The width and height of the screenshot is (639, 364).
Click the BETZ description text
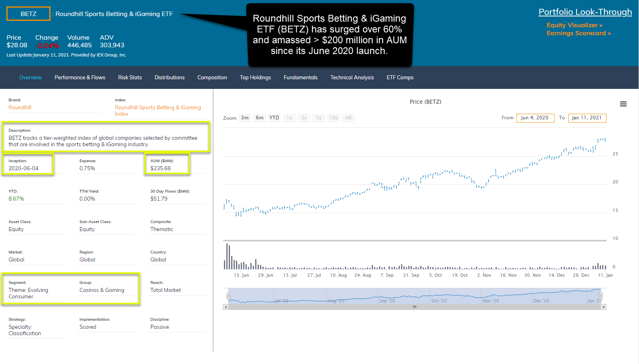[x=103, y=141]
